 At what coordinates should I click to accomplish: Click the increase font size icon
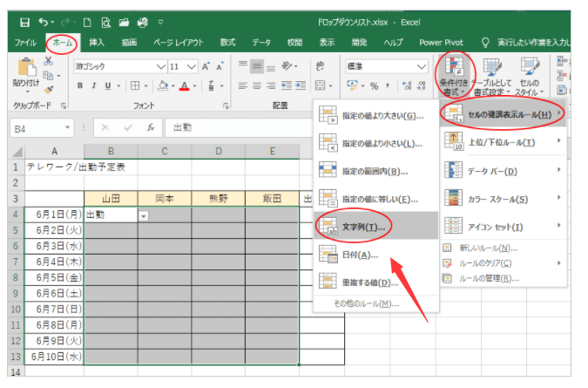[x=207, y=66]
